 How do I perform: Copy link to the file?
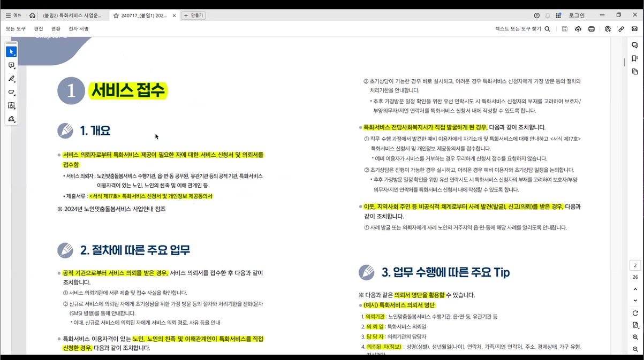(622, 29)
